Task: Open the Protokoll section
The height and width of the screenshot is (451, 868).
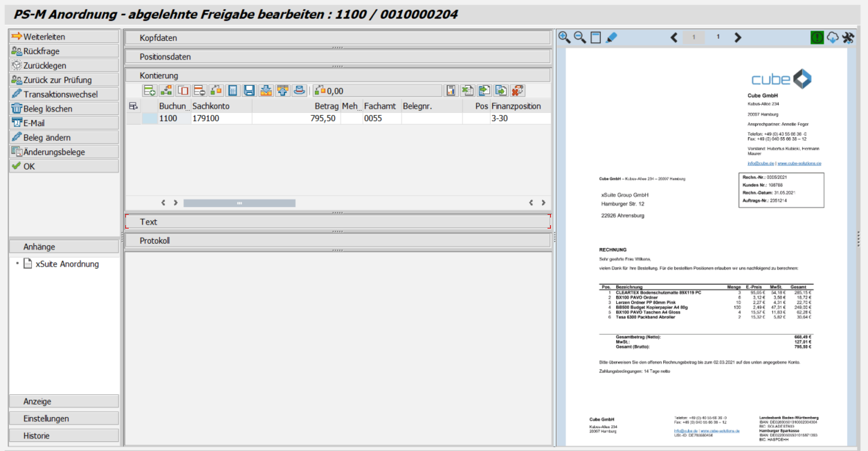Action: 338,240
